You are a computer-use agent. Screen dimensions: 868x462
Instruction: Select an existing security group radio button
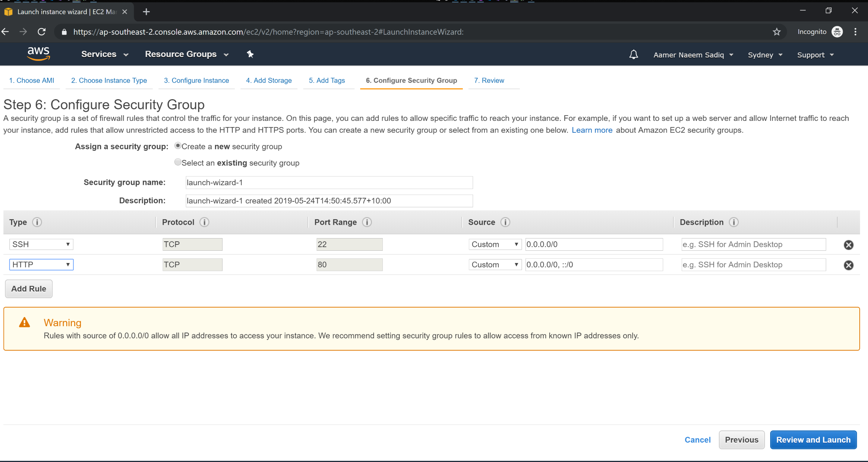click(178, 162)
